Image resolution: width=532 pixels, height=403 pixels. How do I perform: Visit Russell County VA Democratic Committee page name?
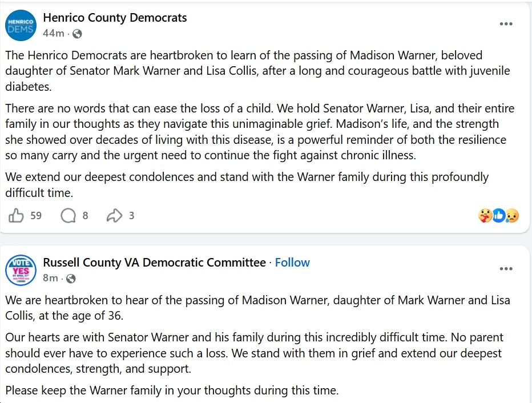154,263
